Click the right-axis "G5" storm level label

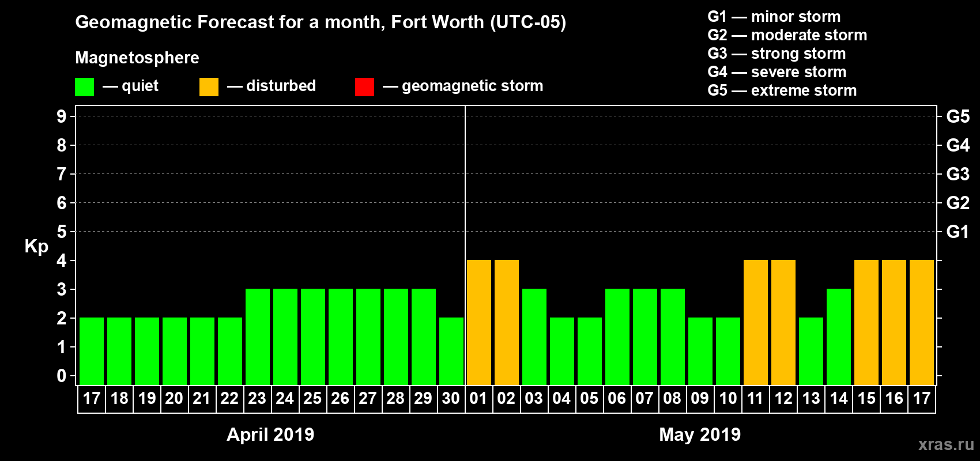[958, 116]
